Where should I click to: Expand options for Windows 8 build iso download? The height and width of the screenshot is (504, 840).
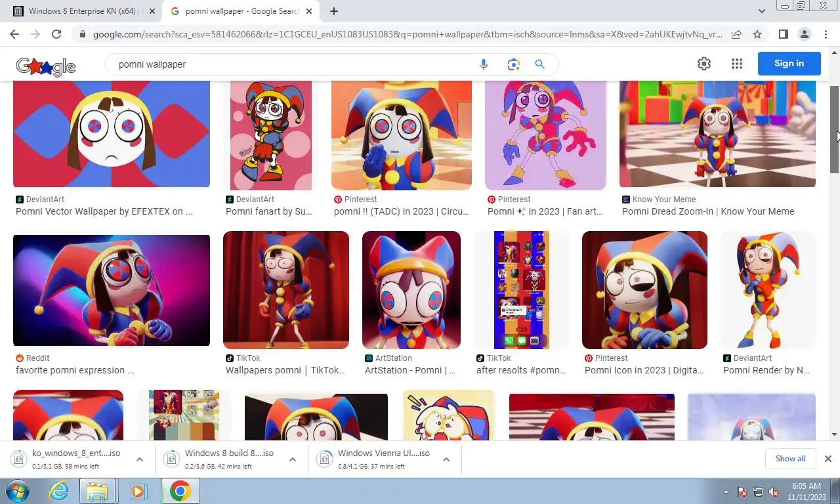pyautogui.click(x=293, y=459)
